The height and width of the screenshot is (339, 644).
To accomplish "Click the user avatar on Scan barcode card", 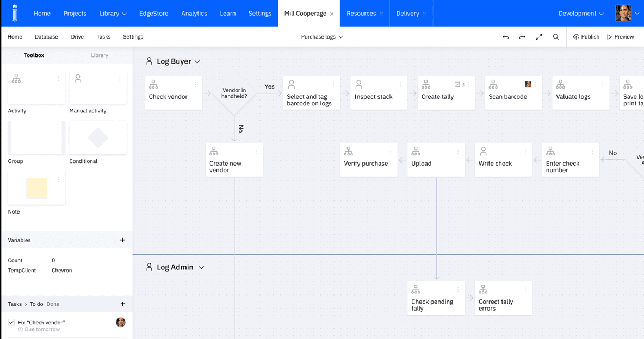I will 528,85.
